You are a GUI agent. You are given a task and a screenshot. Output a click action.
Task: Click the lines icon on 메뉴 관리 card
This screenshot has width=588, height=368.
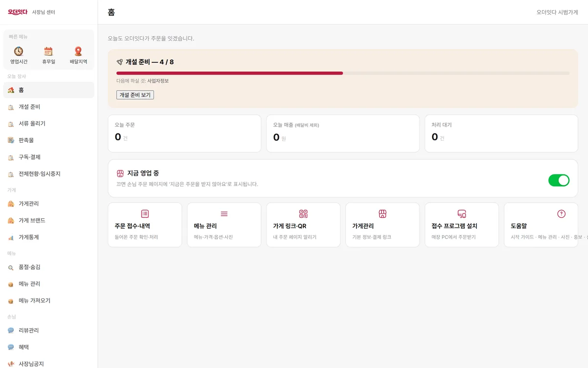coord(224,214)
